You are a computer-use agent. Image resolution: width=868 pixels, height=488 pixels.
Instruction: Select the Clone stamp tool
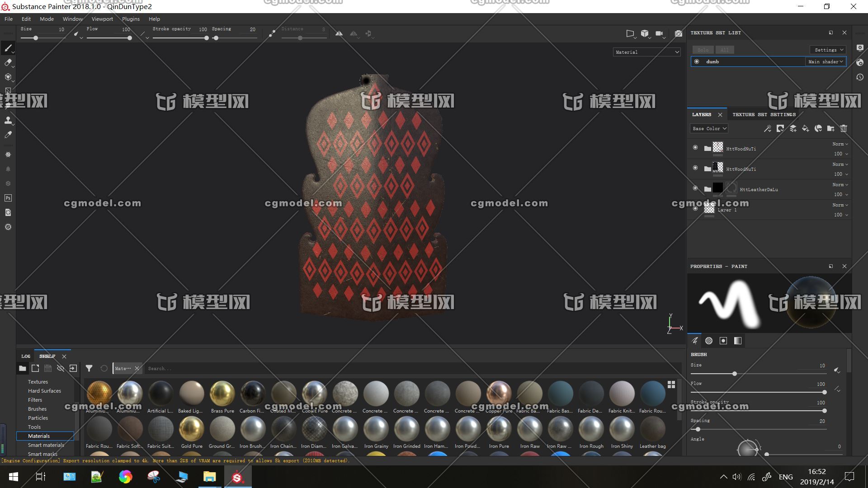pyautogui.click(x=8, y=120)
